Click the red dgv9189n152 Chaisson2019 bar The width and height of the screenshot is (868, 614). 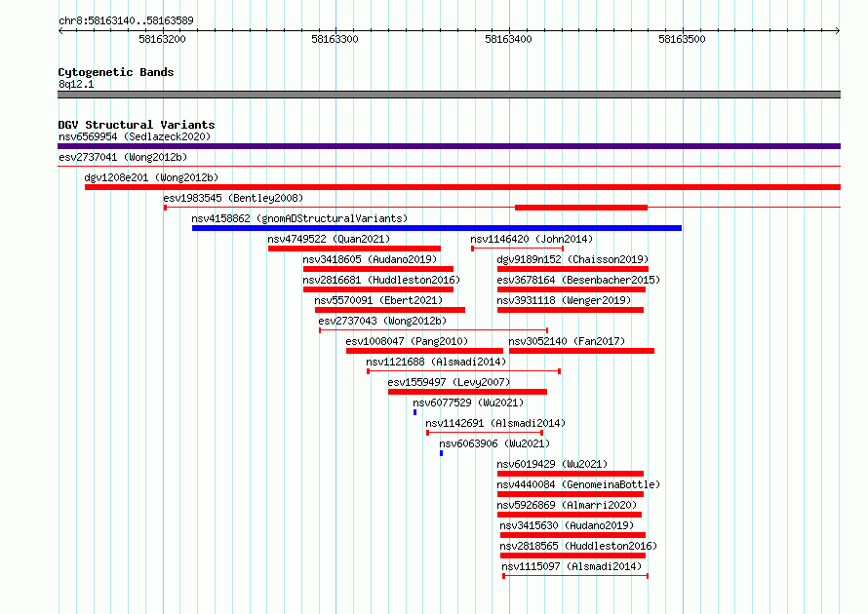click(572, 269)
